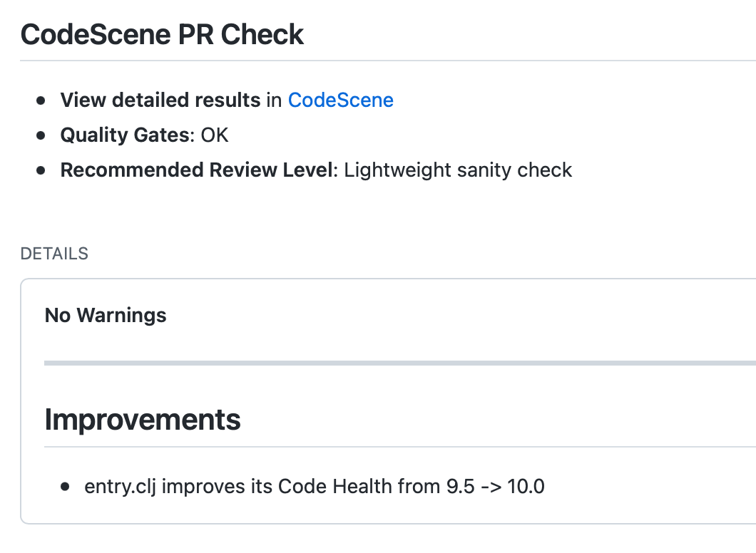756x553 pixels.
Task: Click the Improvements heading
Action: [142, 420]
